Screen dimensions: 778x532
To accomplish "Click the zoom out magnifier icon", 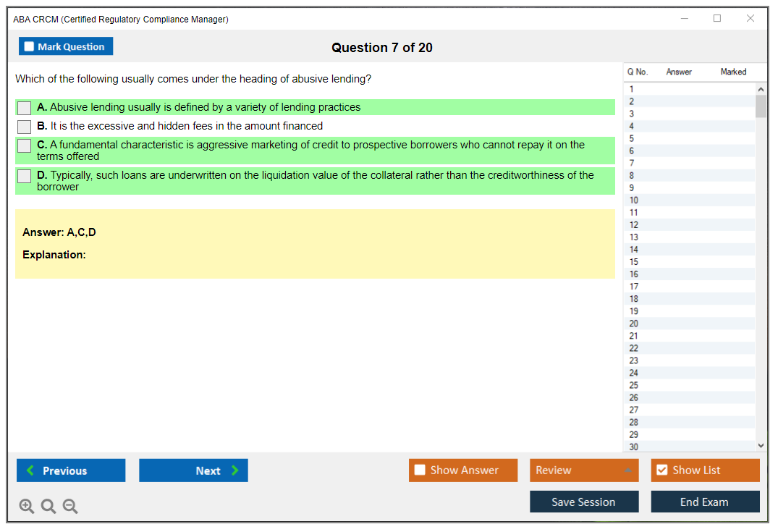I will pos(70,506).
